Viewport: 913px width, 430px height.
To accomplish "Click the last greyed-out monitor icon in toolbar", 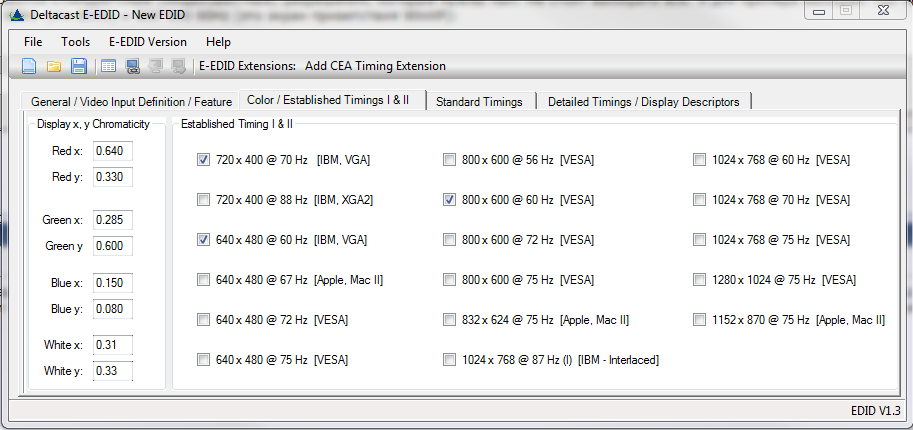I will click(179, 66).
